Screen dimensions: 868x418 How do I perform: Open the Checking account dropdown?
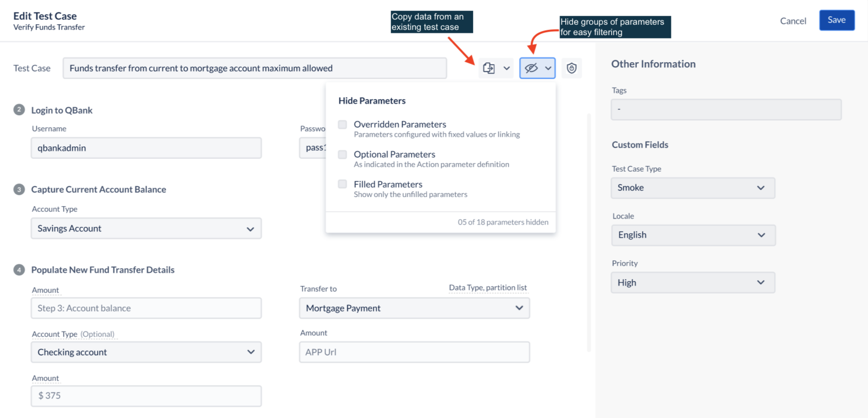point(146,352)
